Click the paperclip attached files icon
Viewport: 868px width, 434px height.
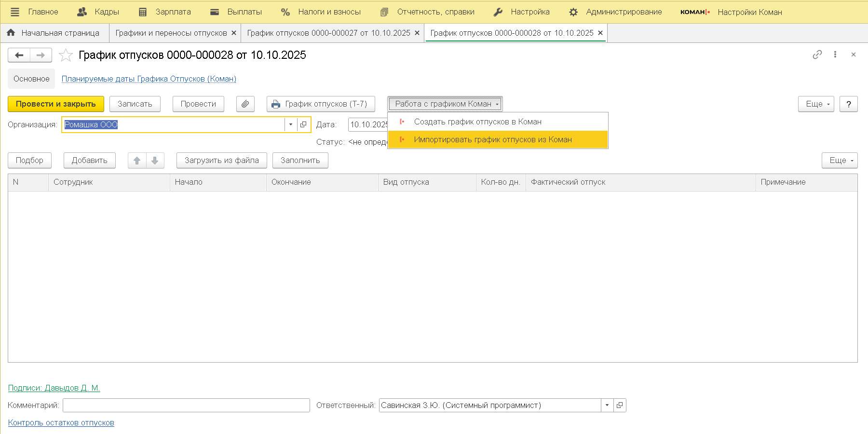pyautogui.click(x=245, y=104)
